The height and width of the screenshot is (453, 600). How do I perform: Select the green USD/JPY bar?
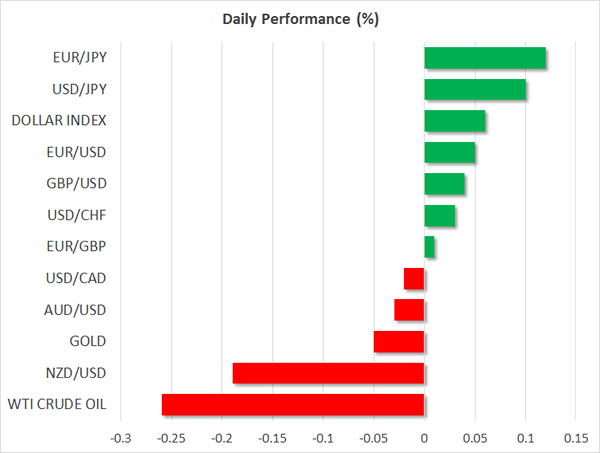coord(475,90)
